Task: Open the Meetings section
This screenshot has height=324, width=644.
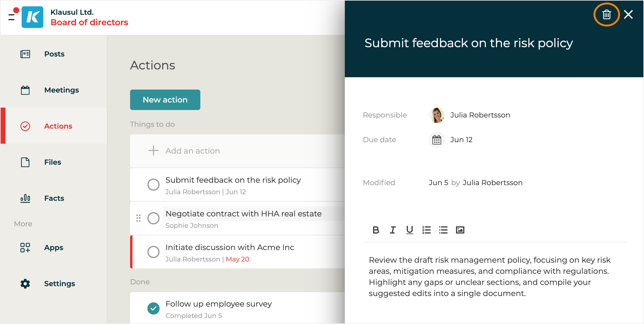Action: [61, 90]
